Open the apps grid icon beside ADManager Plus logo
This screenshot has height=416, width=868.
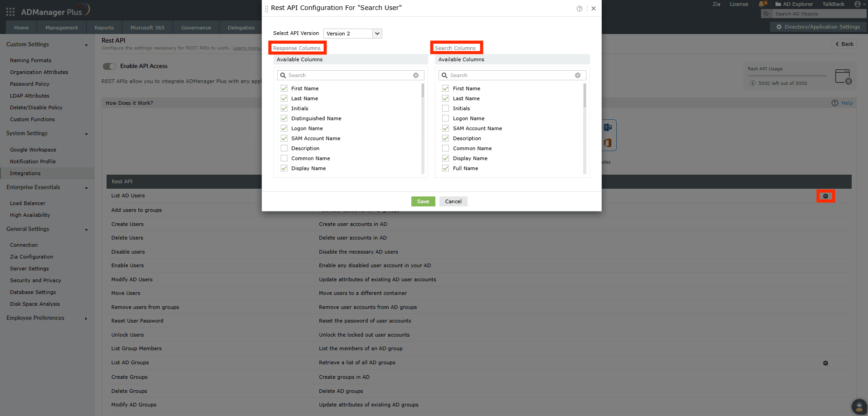(10, 11)
